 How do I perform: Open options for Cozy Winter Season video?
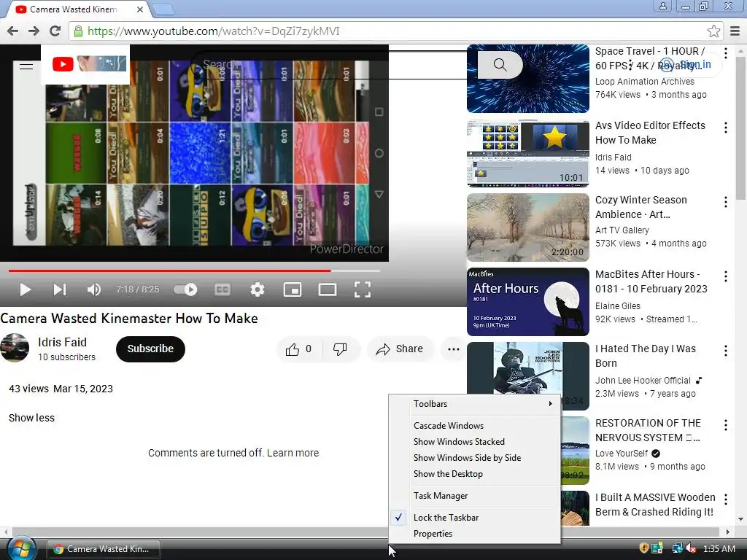[x=725, y=202]
